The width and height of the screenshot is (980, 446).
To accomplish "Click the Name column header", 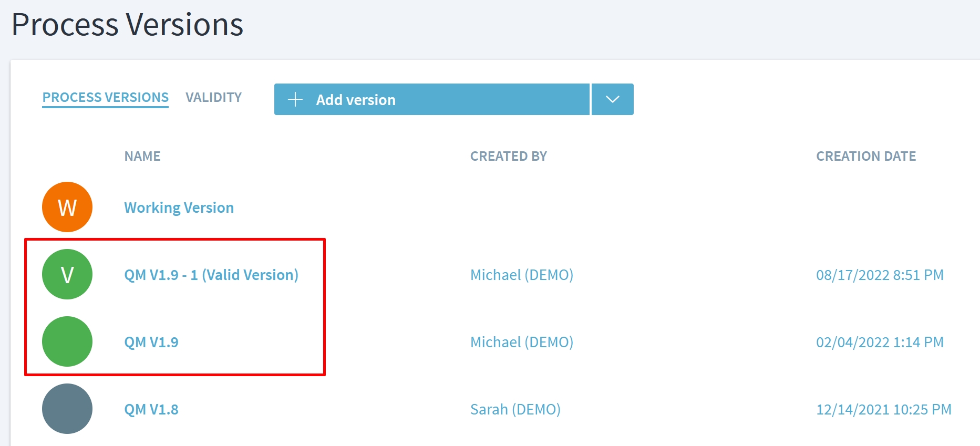I will pyautogui.click(x=142, y=156).
